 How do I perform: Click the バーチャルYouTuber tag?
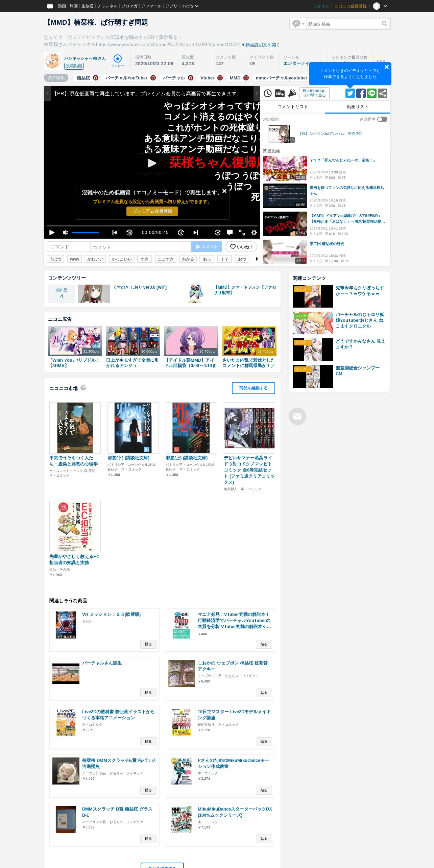pos(126,78)
